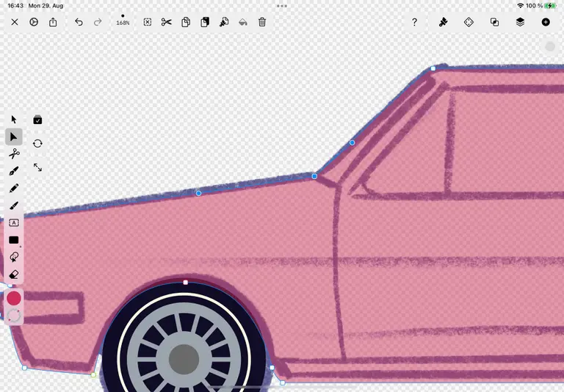Select the Shape Builder tool
Screen dimensions: 564x392
[x=14, y=257]
